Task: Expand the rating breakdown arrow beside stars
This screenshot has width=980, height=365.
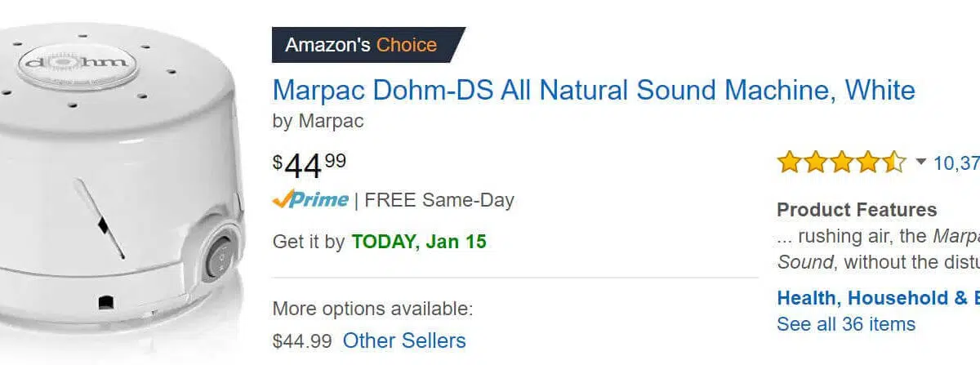Action: tap(921, 162)
